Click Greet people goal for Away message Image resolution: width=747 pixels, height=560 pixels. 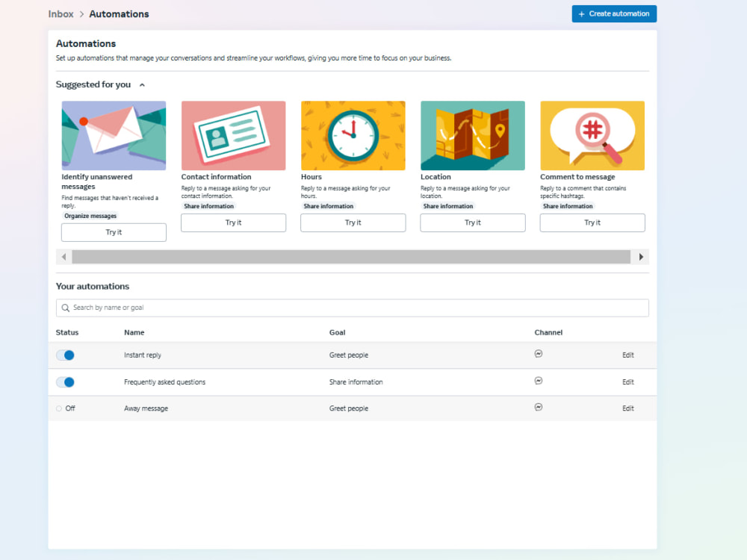(x=349, y=408)
